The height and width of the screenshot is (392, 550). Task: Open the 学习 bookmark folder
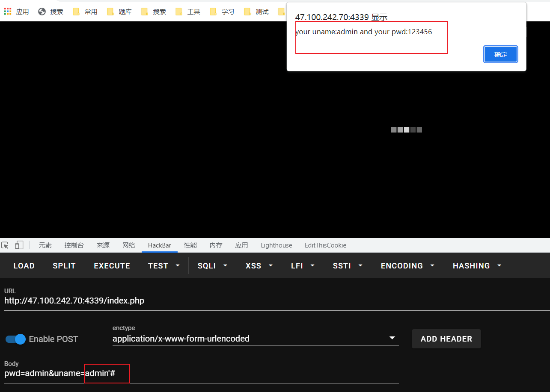222,12
